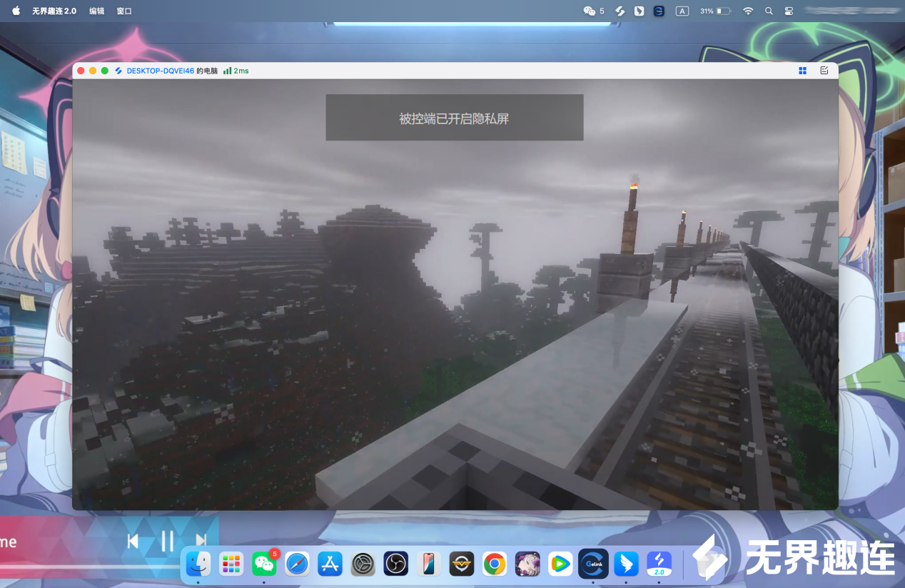Screen dimensions: 905x588
Task: Pause playback in music widget
Action: [168, 541]
